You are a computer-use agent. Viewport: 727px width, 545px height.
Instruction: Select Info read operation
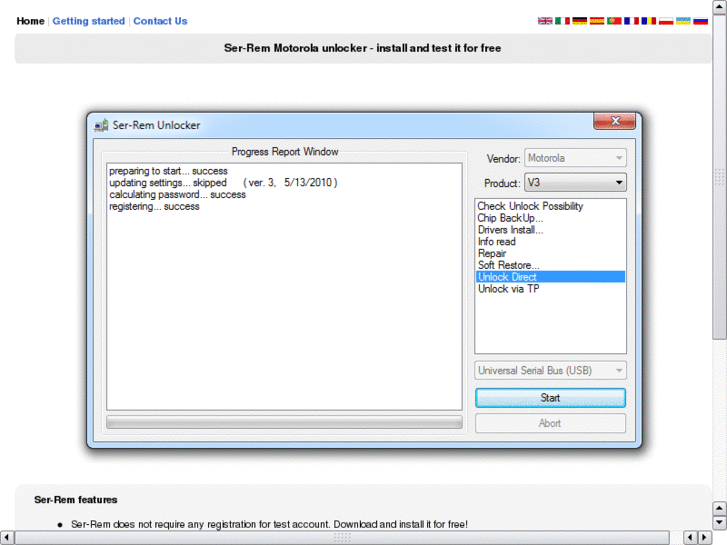point(550,242)
